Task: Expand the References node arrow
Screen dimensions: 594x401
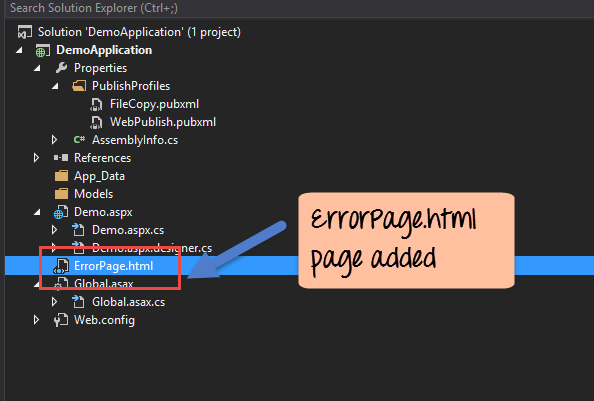Action: [36, 158]
